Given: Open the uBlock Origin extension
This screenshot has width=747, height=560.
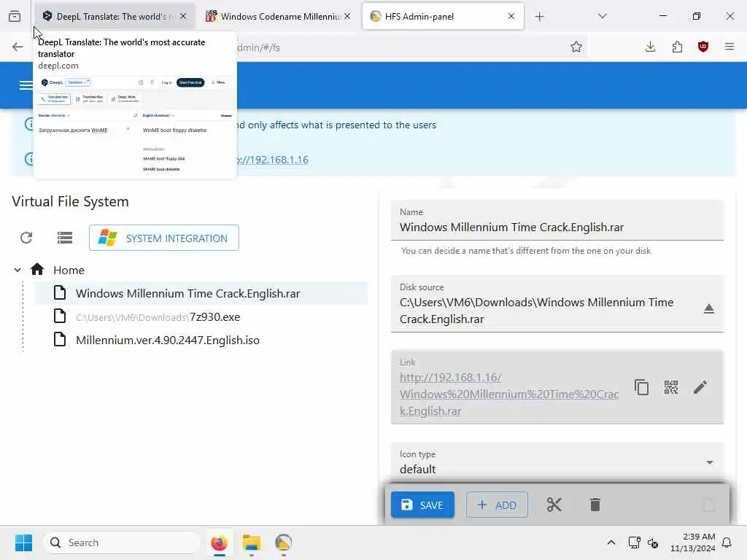Looking at the screenshot, I should pos(703,47).
